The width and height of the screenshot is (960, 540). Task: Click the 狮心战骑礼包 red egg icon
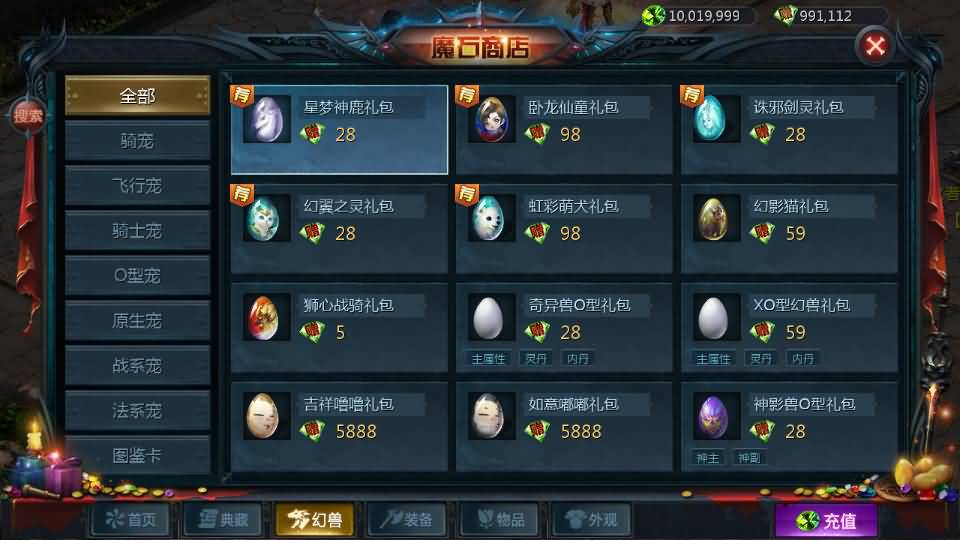tap(266, 318)
